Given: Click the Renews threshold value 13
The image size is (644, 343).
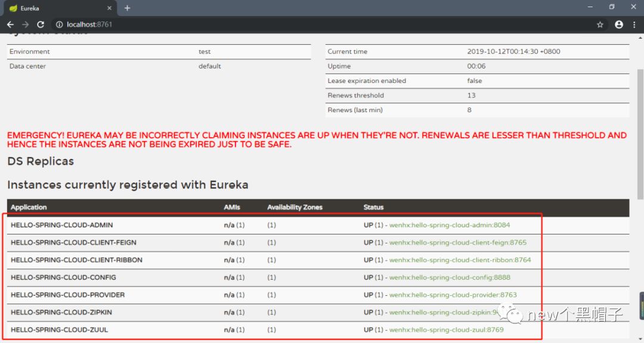Looking at the screenshot, I should tap(471, 95).
